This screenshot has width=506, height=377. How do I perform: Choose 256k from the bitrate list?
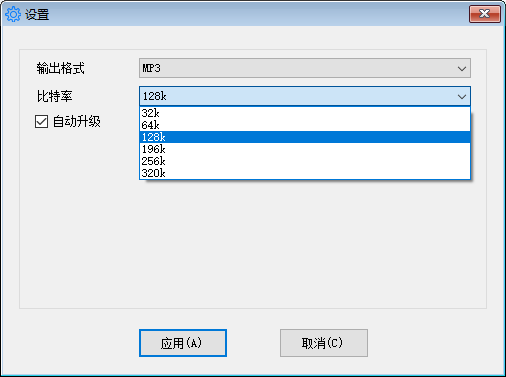point(305,161)
